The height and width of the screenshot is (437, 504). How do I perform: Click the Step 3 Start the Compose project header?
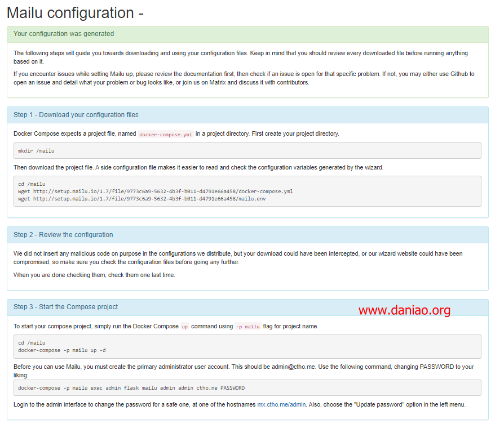coord(247,307)
